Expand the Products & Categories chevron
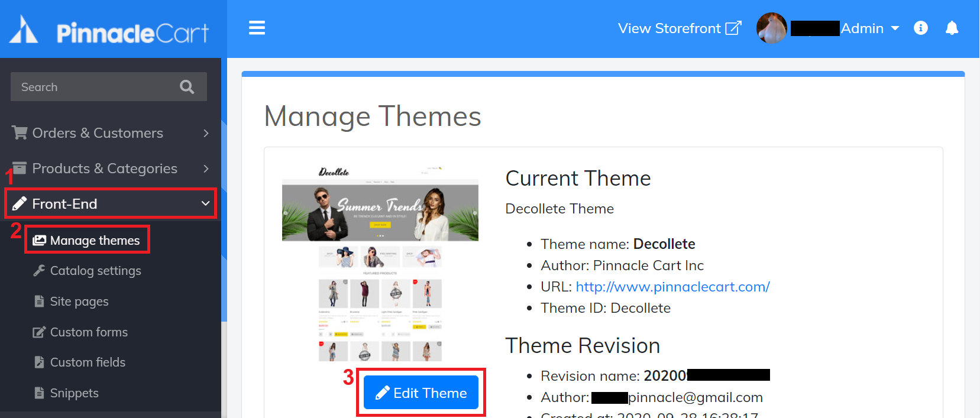Screen dimensions: 980x418 (206, 169)
